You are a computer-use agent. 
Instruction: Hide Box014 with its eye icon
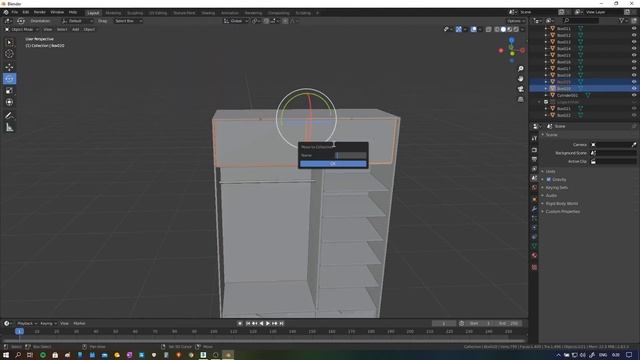pos(634,49)
